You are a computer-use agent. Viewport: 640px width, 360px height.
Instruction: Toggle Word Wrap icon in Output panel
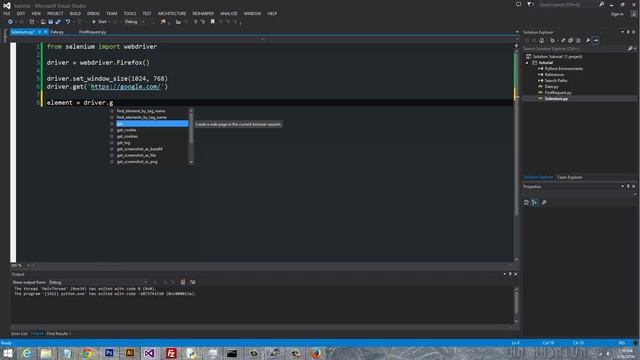pos(193,282)
